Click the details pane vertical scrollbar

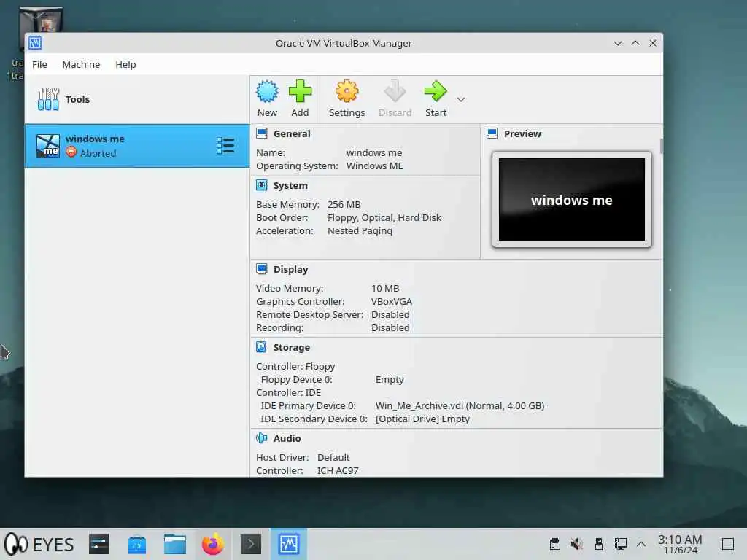(661, 145)
